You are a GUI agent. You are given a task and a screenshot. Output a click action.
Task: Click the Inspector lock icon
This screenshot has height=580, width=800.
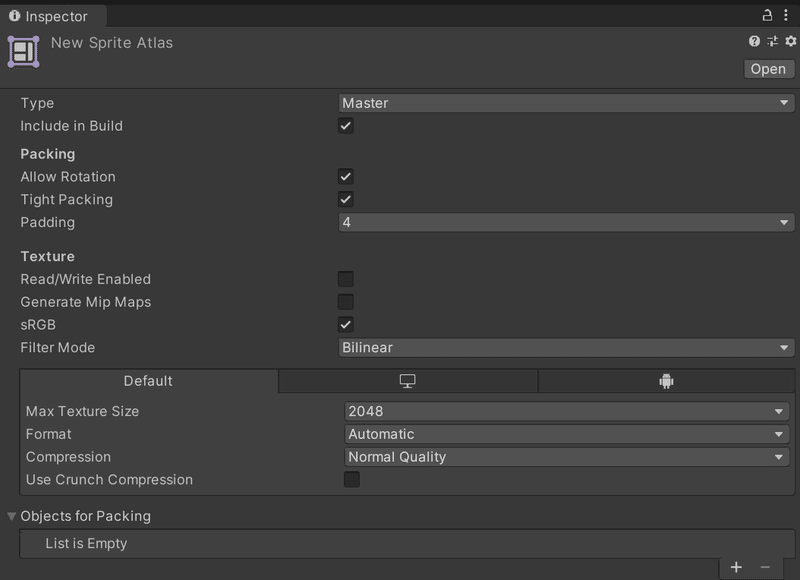[767, 15]
